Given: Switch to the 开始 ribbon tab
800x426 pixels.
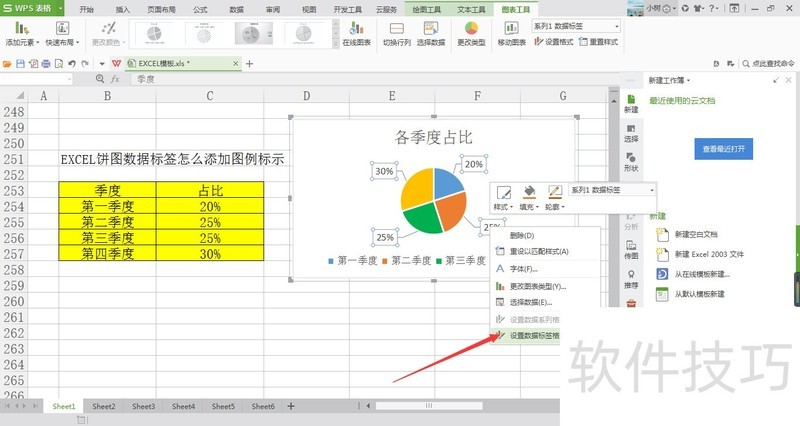Looking at the screenshot, I should point(87,9).
